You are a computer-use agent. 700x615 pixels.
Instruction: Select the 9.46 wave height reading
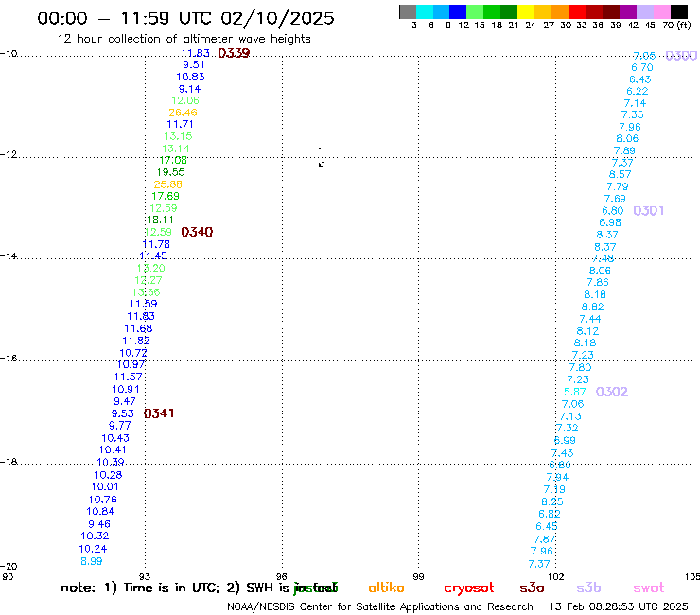(99, 524)
